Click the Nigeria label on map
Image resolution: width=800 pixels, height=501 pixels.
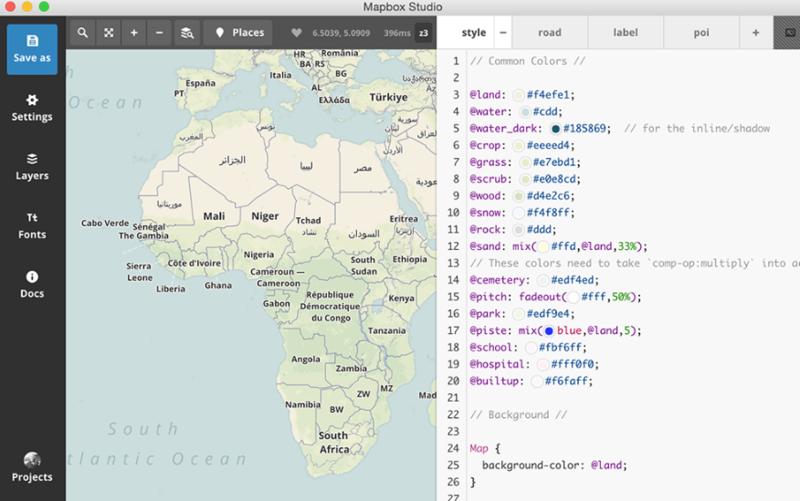(259, 255)
